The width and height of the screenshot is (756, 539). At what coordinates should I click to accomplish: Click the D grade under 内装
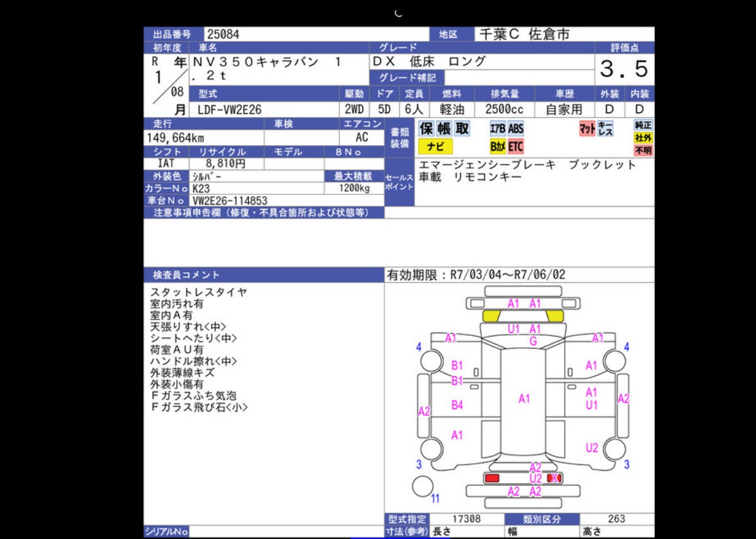click(640, 110)
